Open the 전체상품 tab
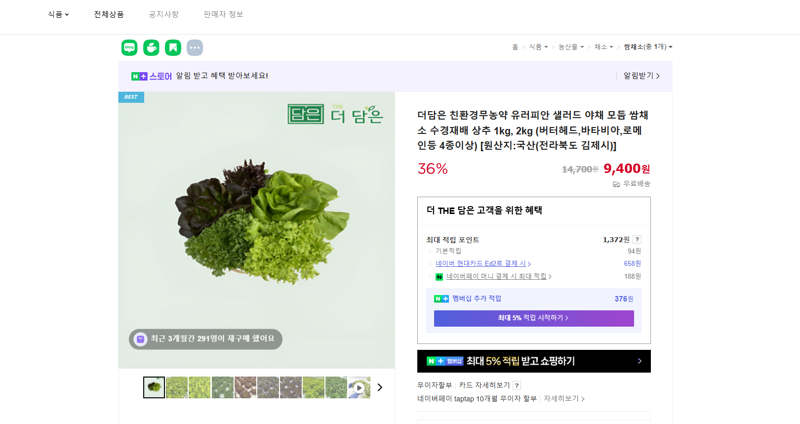Viewport: 800px width, 424px height. click(x=109, y=14)
